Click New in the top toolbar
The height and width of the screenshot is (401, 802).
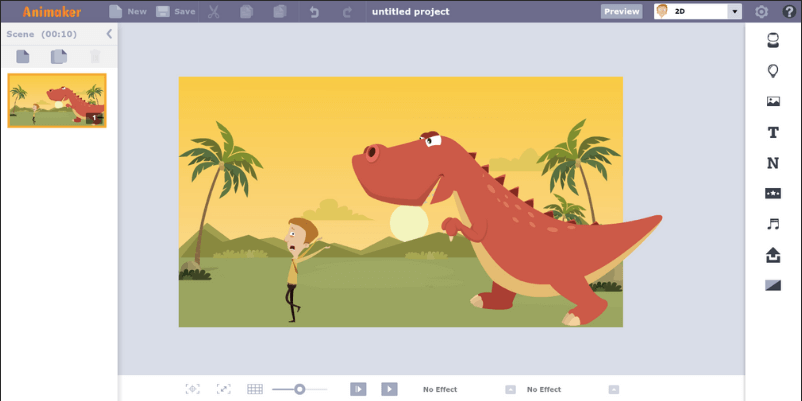tap(127, 12)
